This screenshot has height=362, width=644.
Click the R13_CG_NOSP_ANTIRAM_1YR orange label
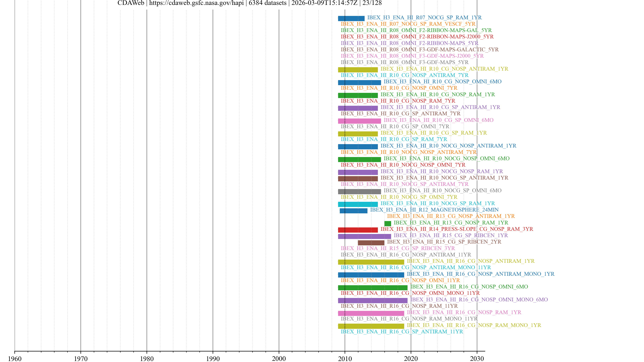[x=451, y=216]
